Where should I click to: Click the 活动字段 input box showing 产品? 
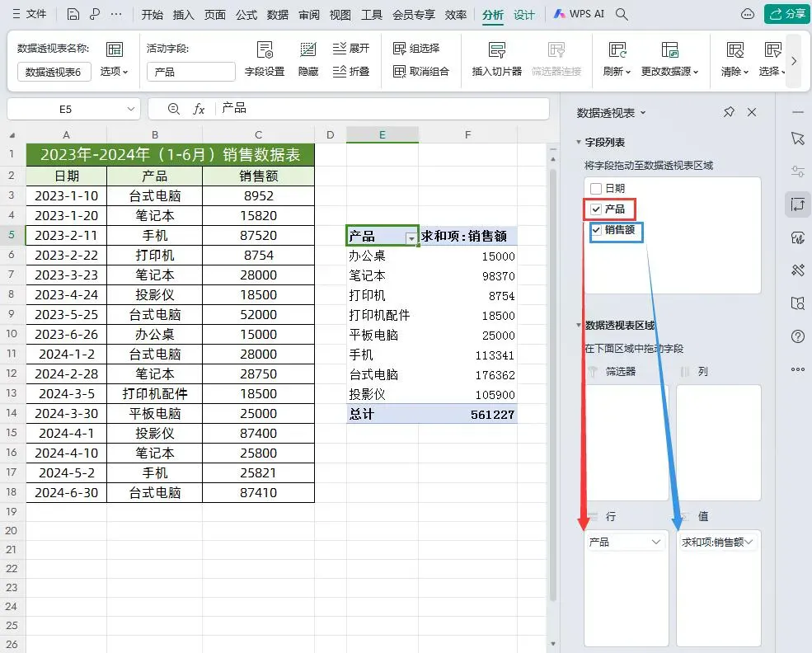point(191,72)
